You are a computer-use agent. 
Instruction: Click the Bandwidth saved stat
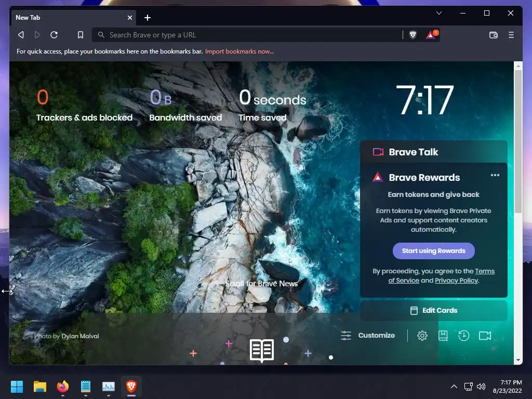(185, 105)
